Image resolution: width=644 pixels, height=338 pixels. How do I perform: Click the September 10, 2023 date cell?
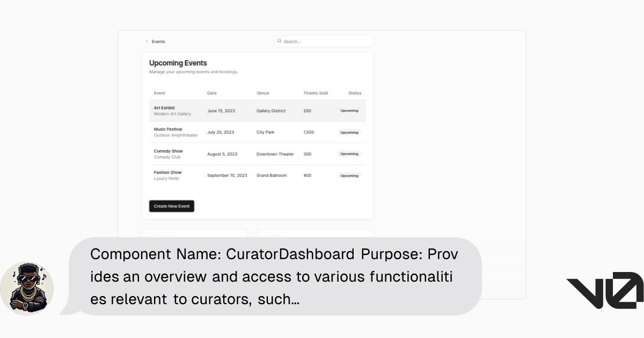[228, 175]
